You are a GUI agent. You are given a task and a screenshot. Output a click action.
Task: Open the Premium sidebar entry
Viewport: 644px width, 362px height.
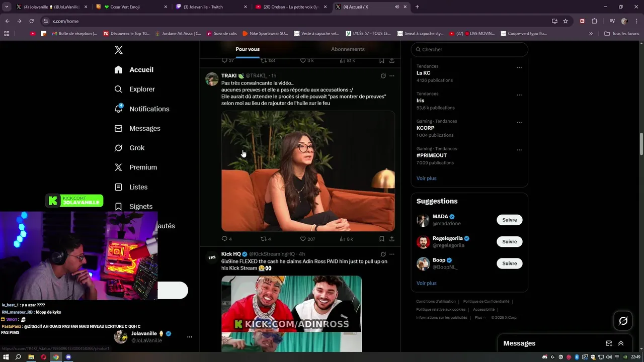click(136, 167)
